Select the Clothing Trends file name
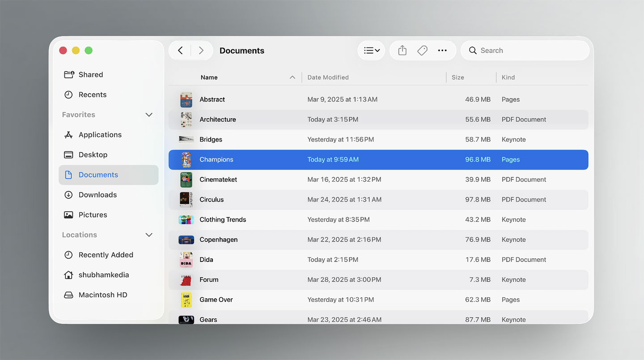This screenshot has height=360, width=644. click(223, 219)
